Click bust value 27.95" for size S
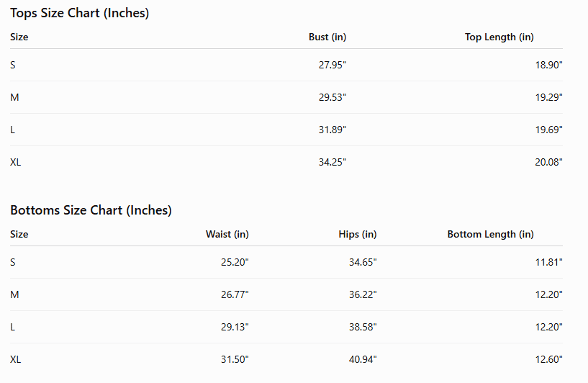The width and height of the screenshot is (588, 383). pyautogui.click(x=332, y=65)
